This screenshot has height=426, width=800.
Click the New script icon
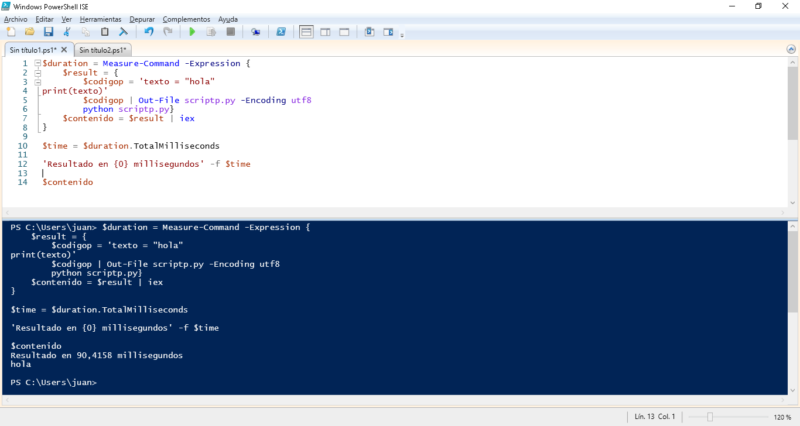click(x=12, y=32)
